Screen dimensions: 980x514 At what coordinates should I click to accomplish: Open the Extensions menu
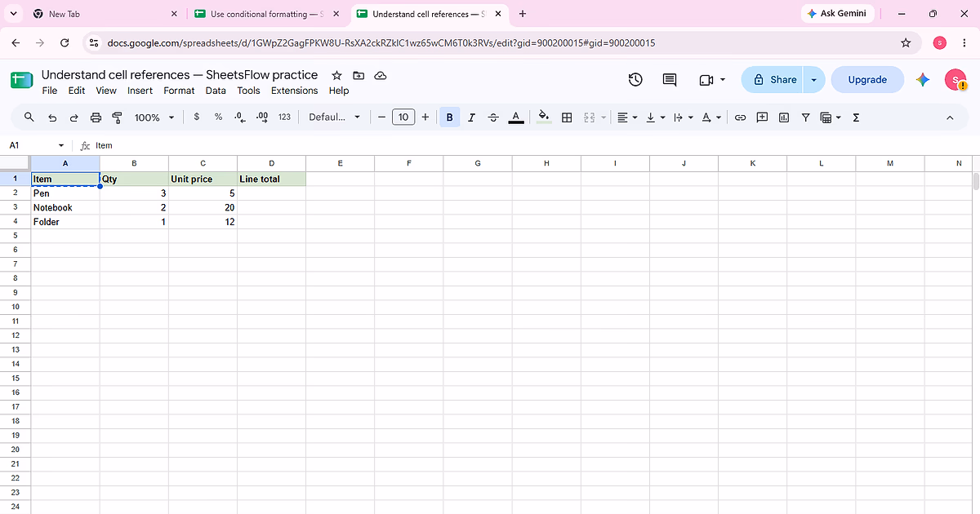click(x=295, y=91)
